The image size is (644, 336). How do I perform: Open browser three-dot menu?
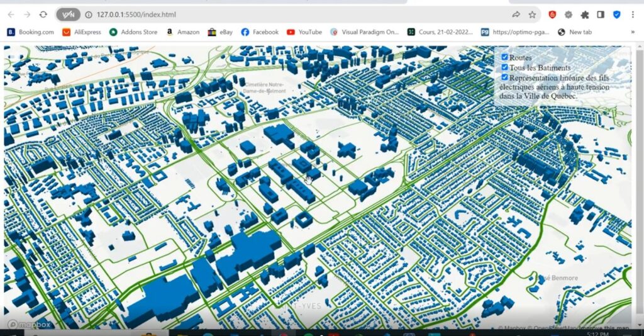point(633,15)
